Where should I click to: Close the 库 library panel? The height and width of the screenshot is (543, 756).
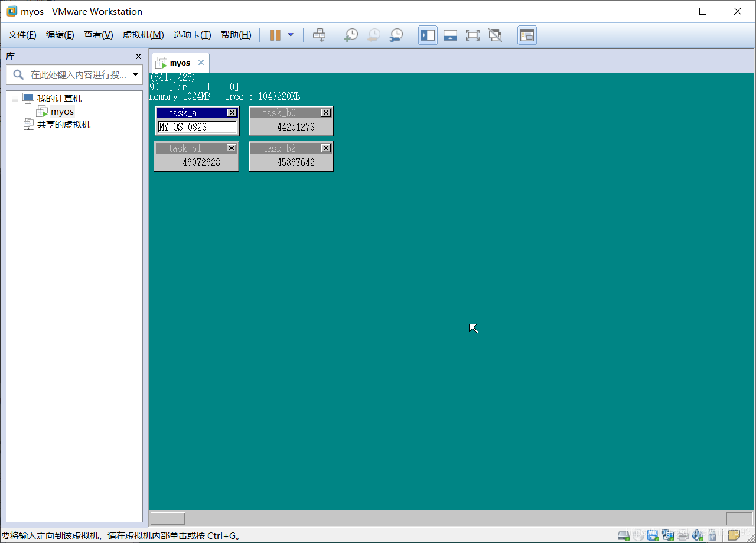[138, 57]
